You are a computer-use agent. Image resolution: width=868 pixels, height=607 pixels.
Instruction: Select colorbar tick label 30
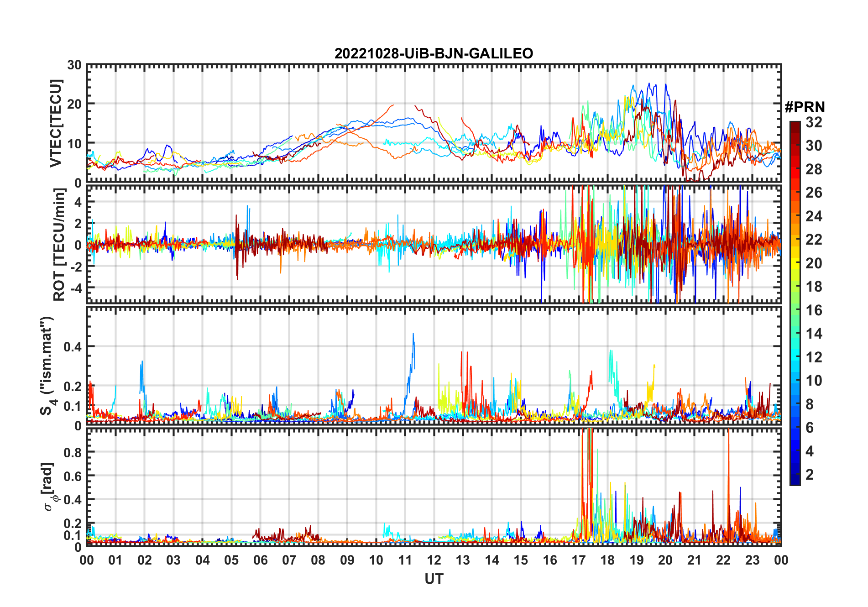click(x=814, y=146)
